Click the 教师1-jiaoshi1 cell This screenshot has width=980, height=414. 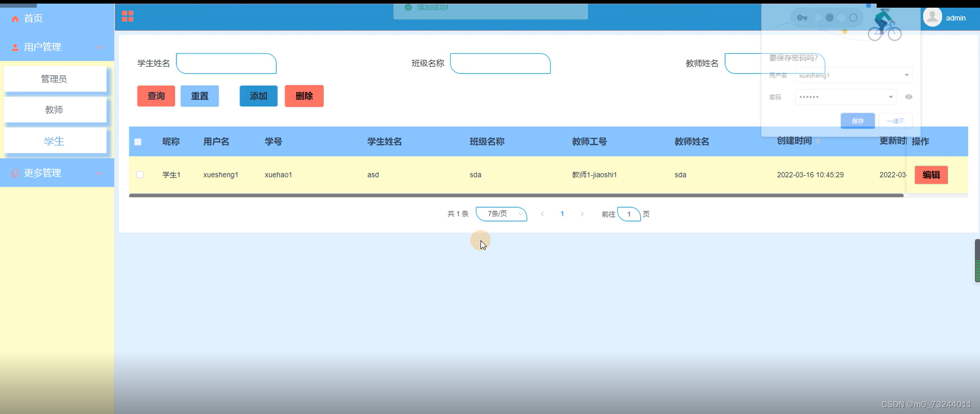pyautogui.click(x=594, y=175)
